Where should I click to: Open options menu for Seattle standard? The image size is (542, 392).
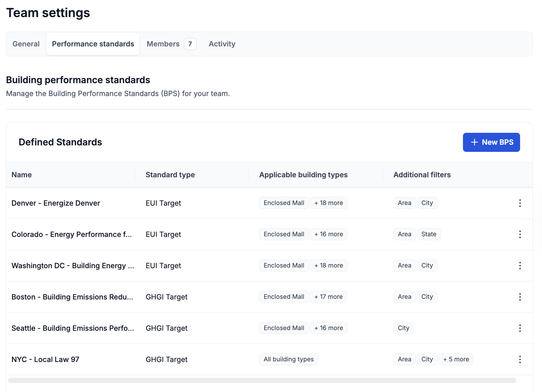[520, 328]
